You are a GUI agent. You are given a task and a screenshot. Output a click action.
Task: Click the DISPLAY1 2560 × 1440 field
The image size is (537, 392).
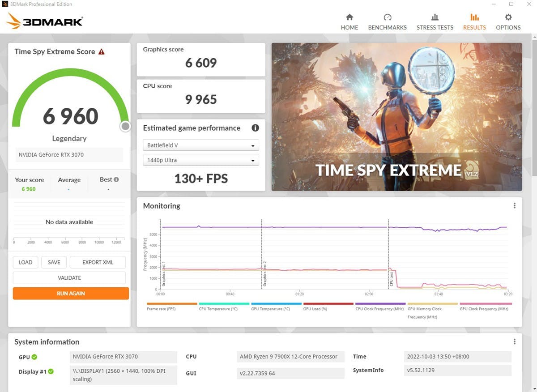[124, 375]
